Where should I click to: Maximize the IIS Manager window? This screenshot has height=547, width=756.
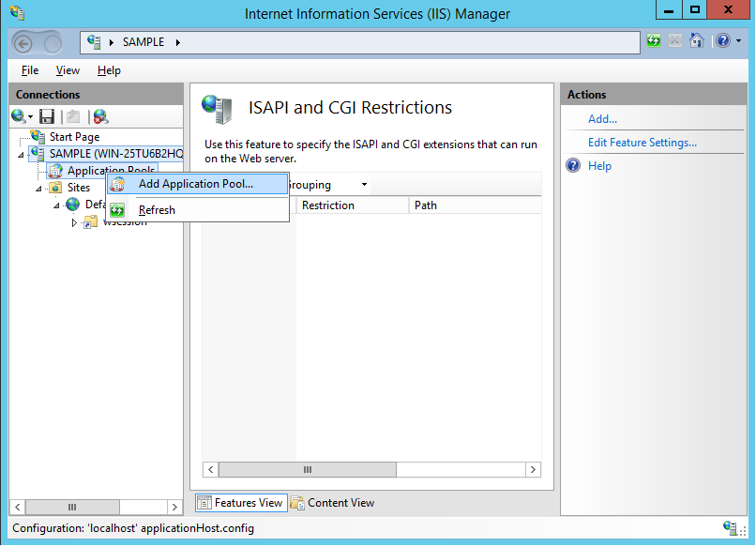695,10
